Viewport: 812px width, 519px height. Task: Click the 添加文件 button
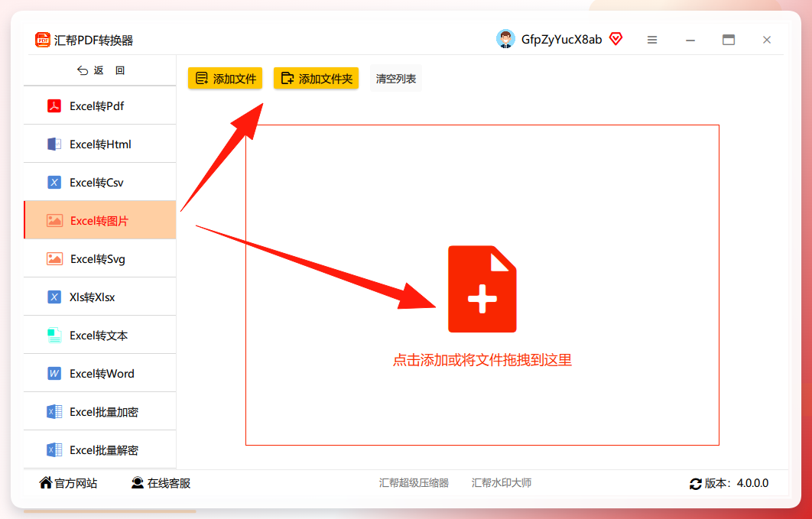[226, 79]
